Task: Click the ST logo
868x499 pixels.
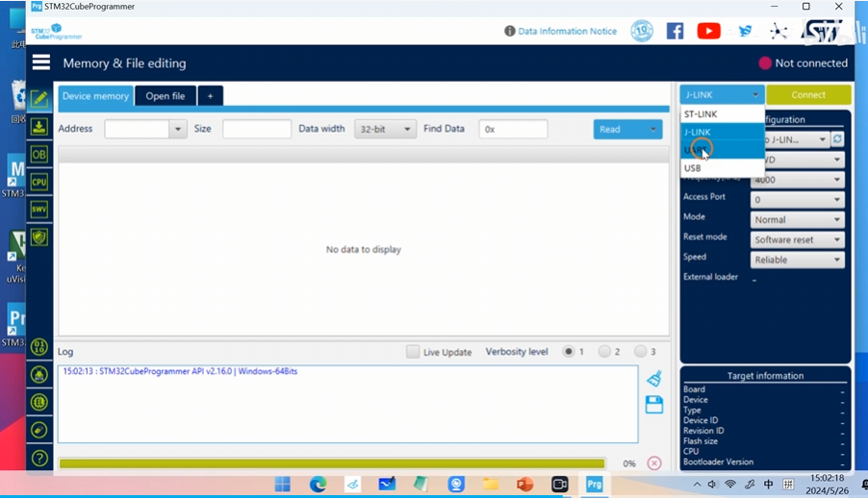Action: (822, 31)
